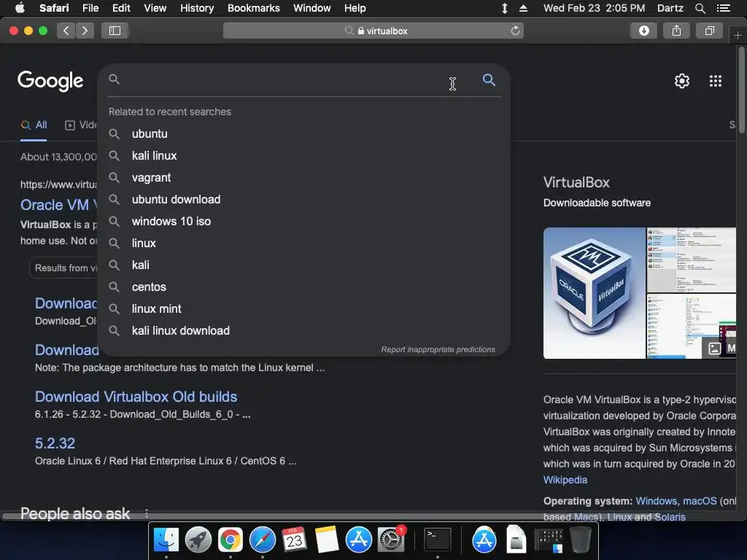Open the Safari application menu

(54, 8)
